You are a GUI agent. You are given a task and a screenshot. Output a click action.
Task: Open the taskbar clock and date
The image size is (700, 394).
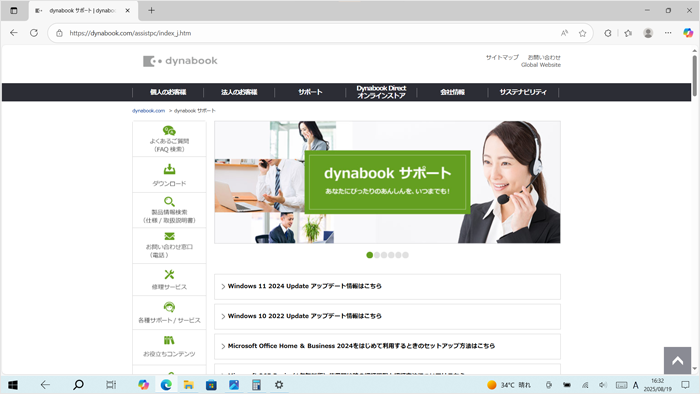(x=657, y=385)
